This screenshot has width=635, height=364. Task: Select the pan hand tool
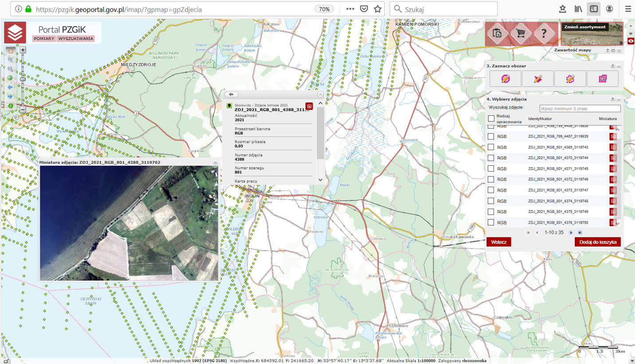coord(10,51)
